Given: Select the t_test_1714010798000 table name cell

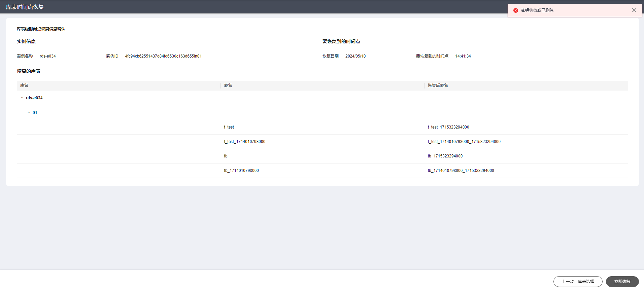Looking at the screenshot, I should (x=244, y=142).
